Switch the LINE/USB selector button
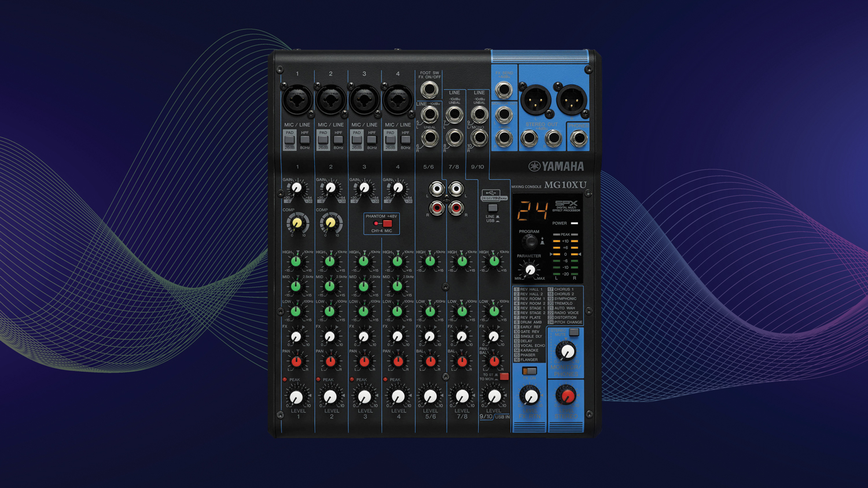 click(x=492, y=208)
